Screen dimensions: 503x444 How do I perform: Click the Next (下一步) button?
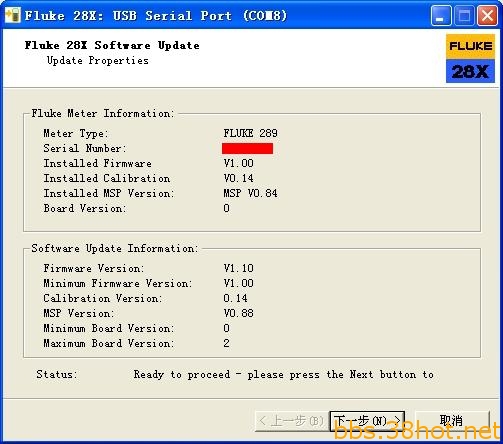click(367, 421)
